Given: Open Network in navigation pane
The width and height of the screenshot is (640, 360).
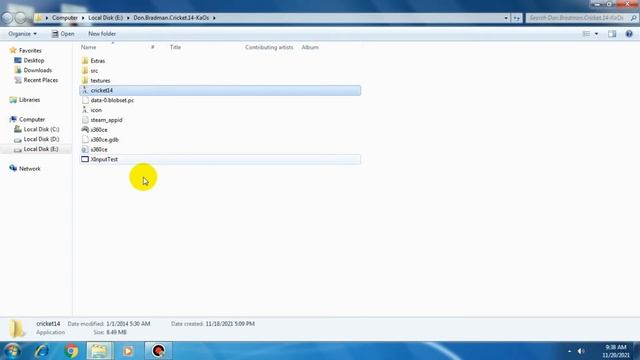Looking at the screenshot, I should tap(29, 169).
